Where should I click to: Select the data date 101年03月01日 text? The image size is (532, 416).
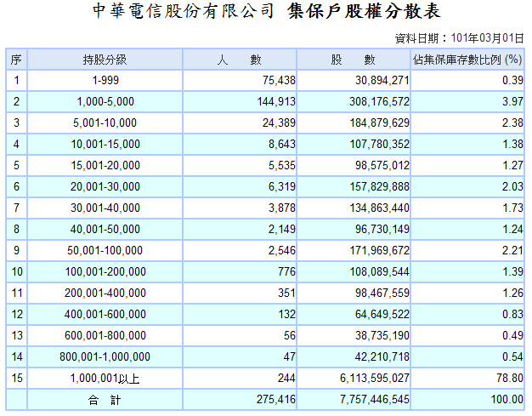pyautogui.click(x=488, y=38)
